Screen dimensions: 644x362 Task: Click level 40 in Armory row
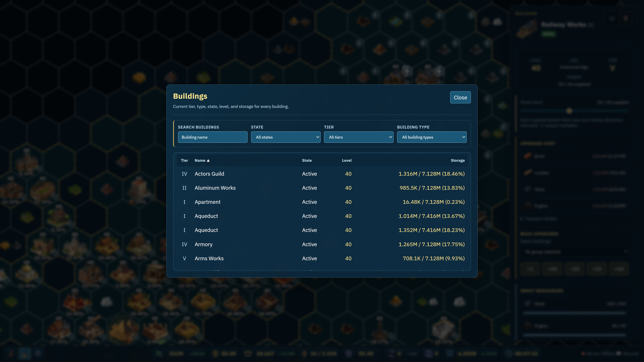348,244
